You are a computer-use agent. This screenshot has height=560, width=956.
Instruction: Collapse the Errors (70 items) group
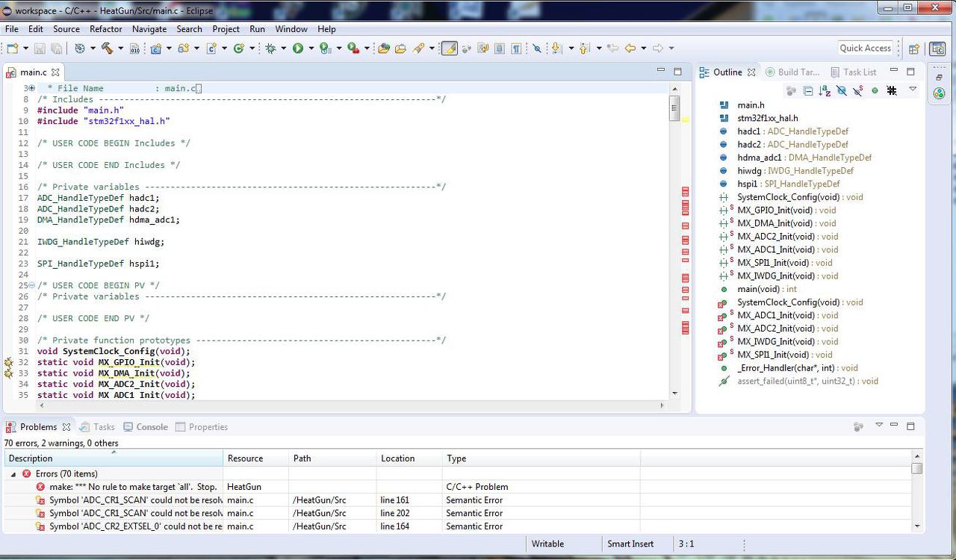[x=13, y=474]
